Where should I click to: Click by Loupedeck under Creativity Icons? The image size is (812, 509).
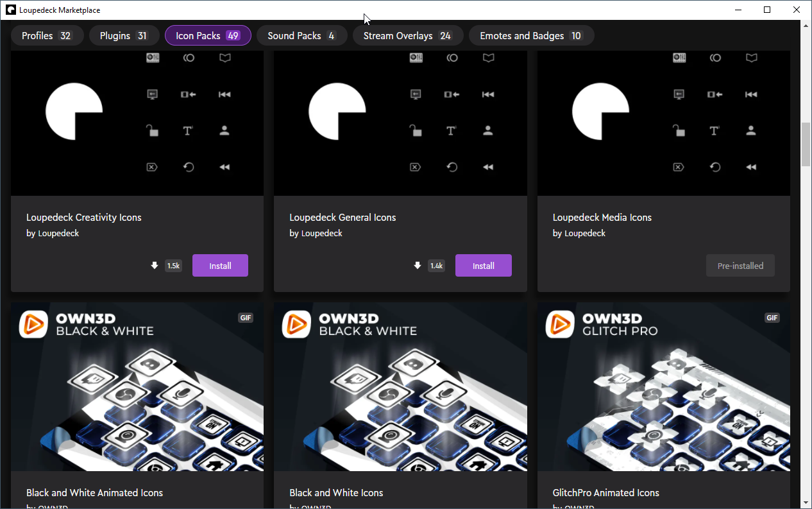click(x=53, y=234)
